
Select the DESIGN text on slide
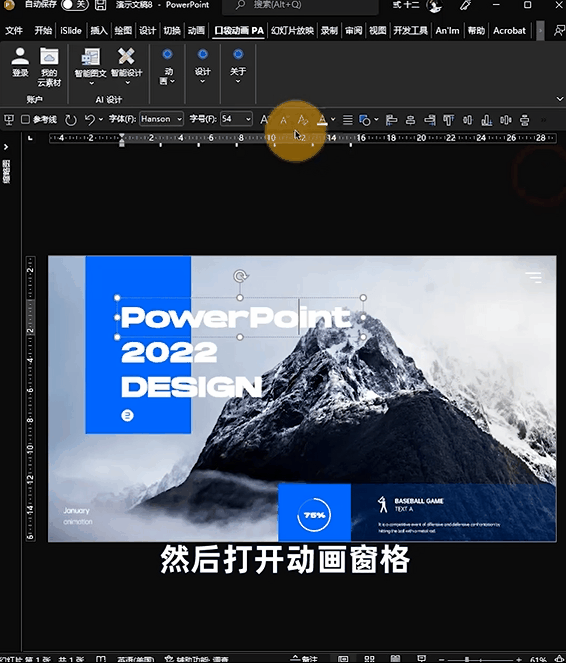[191, 386]
